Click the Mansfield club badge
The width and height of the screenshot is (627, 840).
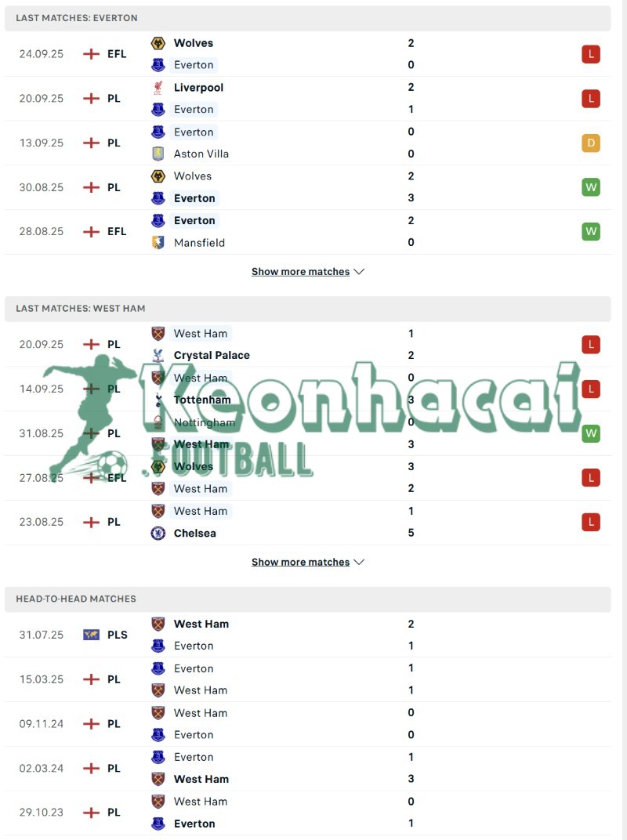click(x=159, y=243)
